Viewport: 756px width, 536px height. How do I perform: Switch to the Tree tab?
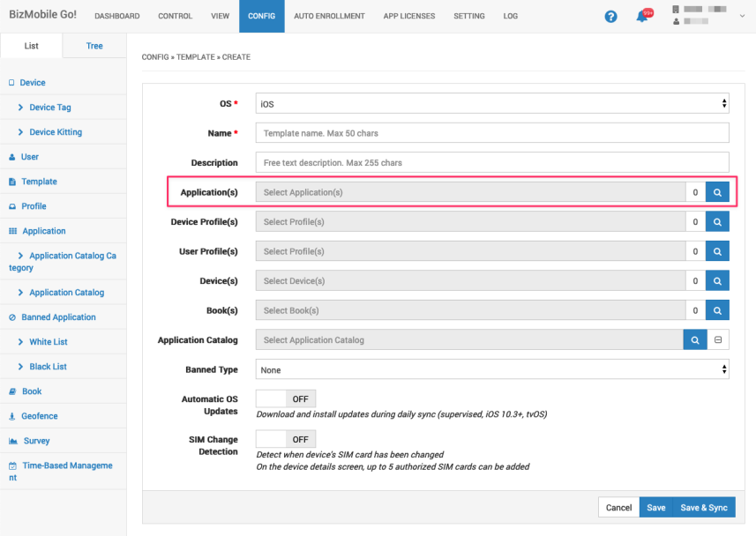tap(94, 46)
